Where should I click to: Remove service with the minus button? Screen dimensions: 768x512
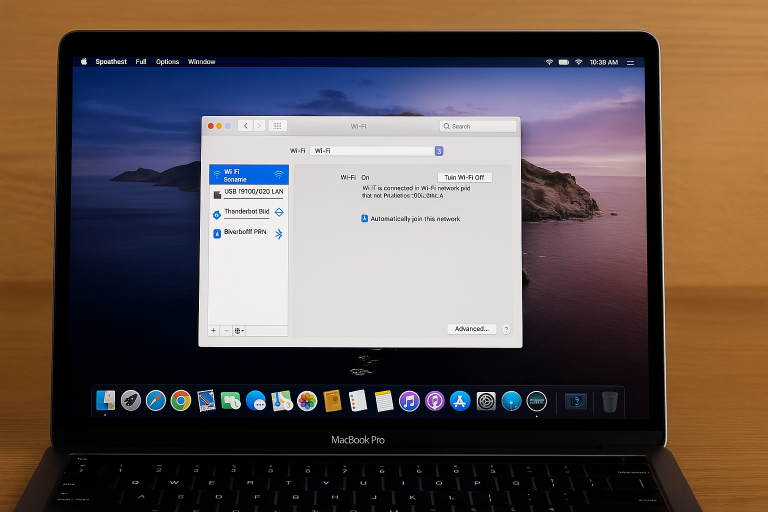click(226, 331)
